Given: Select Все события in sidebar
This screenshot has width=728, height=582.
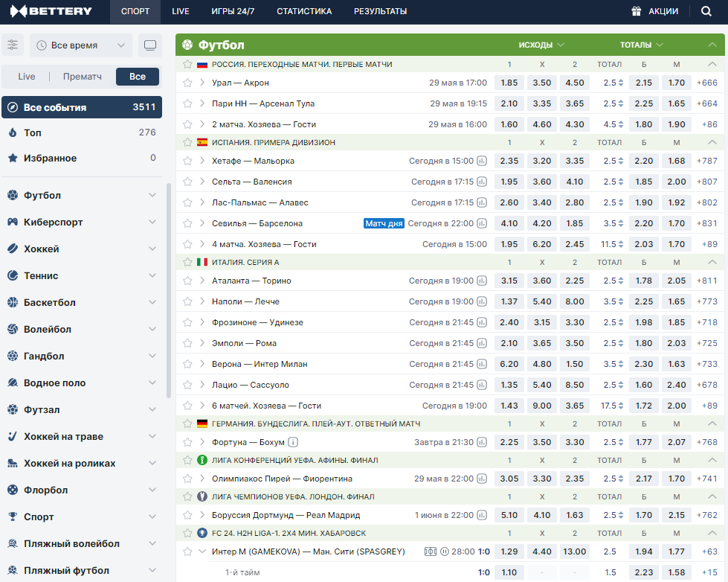Looking at the screenshot, I should click(x=82, y=107).
